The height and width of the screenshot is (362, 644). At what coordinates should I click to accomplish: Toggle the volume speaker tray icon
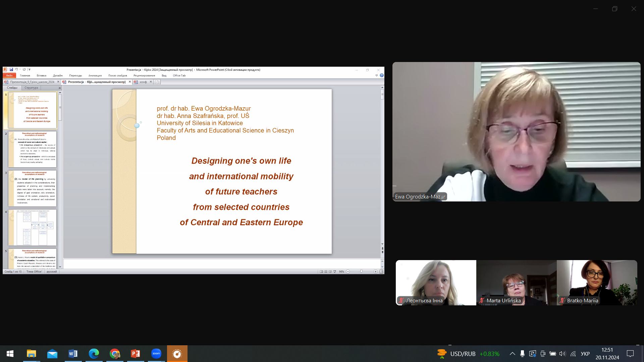562,354
